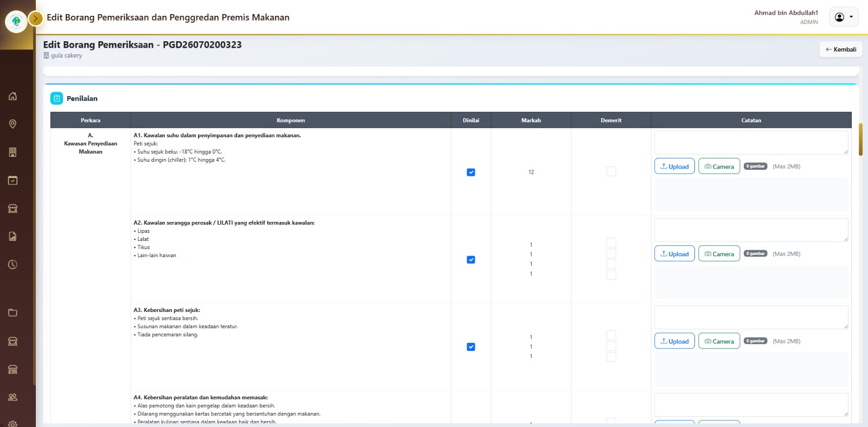Open the folder icon in the sidebar
The width and height of the screenshot is (868, 427).
12,313
